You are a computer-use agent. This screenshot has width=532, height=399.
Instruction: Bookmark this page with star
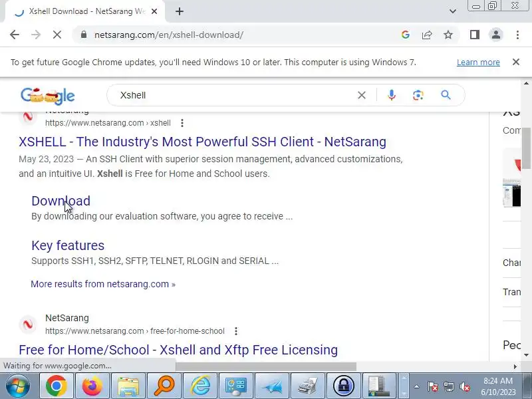[448, 35]
